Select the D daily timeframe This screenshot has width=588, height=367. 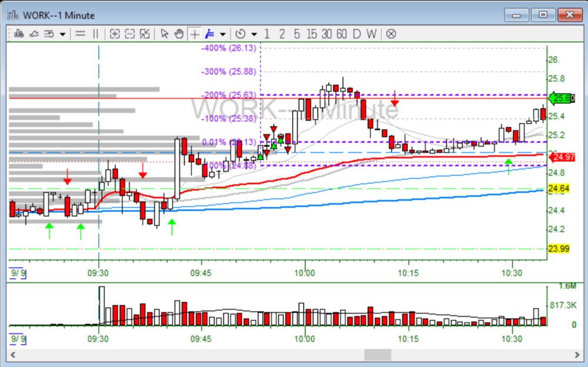point(356,34)
